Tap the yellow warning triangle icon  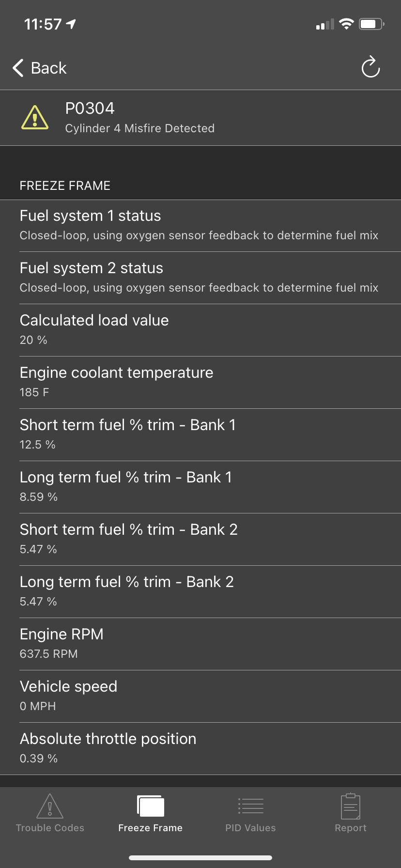click(x=35, y=118)
